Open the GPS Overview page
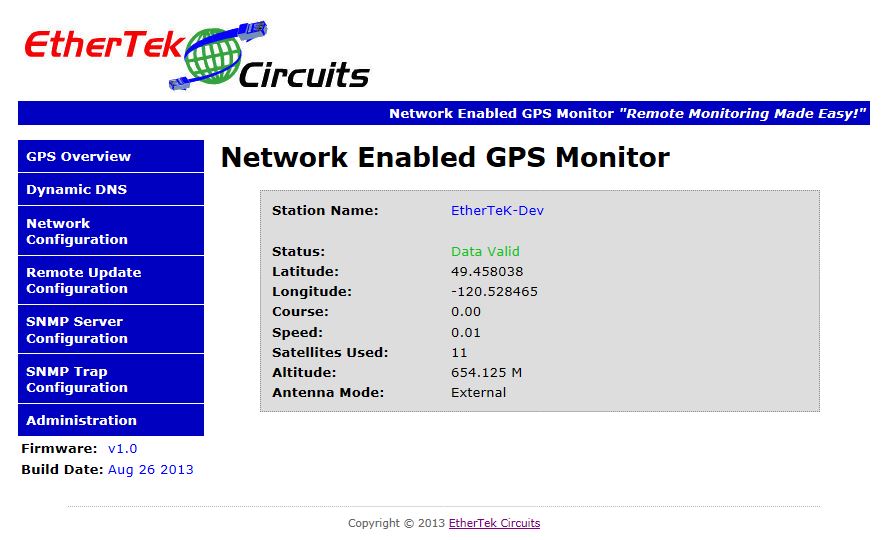The width and height of the screenshot is (886, 540). [x=111, y=156]
